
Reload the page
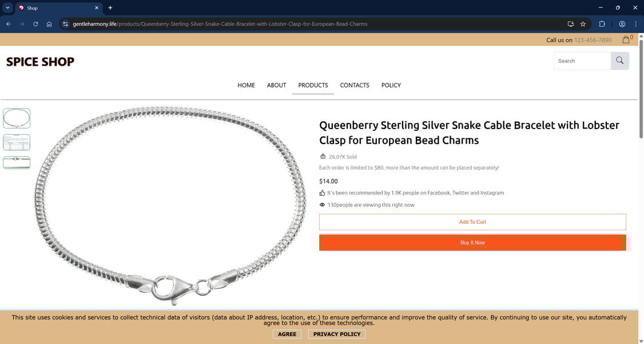[x=35, y=24]
